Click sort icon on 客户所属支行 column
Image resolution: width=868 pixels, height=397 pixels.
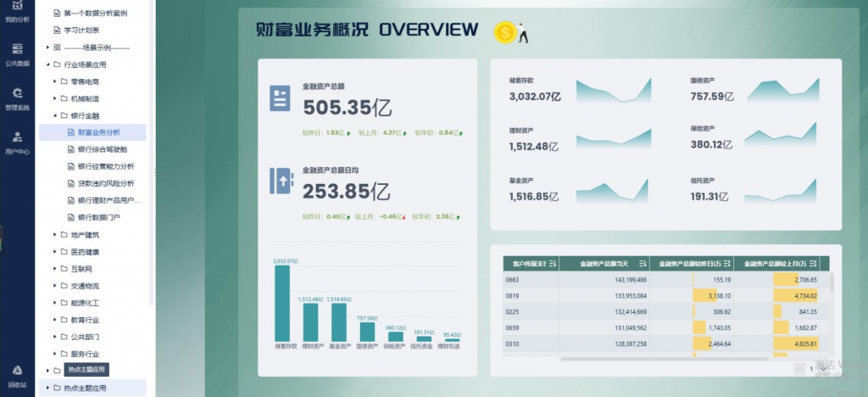click(552, 264)
